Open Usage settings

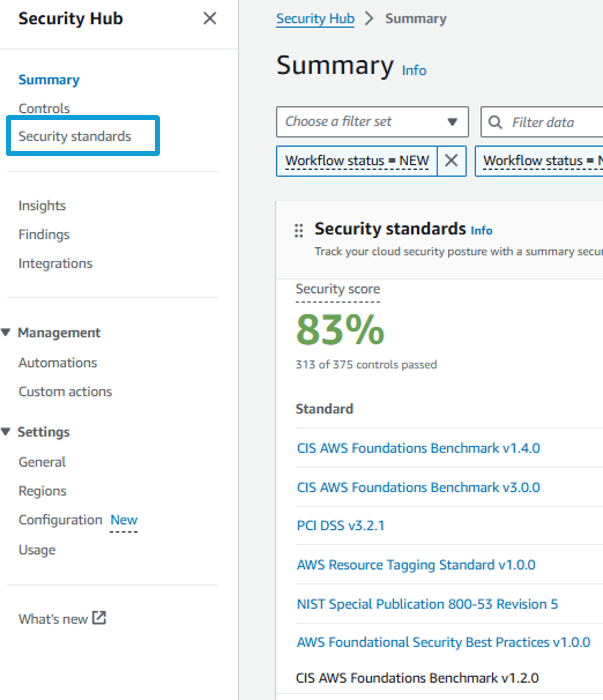37,550
